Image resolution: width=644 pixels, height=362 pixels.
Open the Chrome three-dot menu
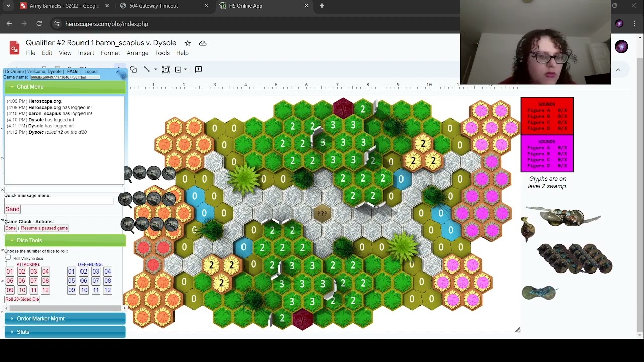[635, 24]
